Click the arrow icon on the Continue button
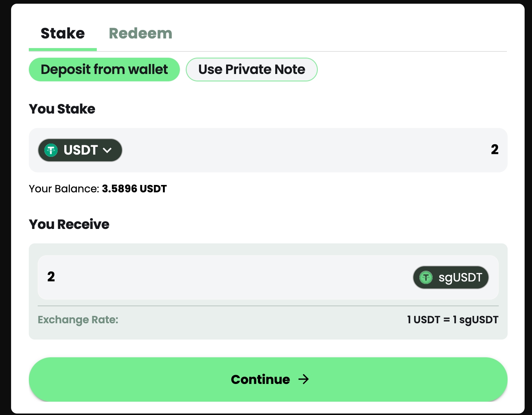This screenshot has height=415, width=532. tap(304, 379)
